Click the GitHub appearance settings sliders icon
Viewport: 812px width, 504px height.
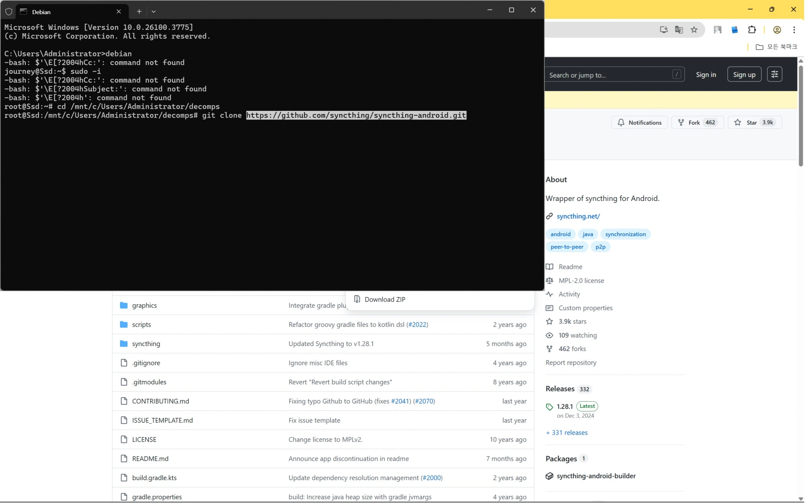(x=774, y=75)
